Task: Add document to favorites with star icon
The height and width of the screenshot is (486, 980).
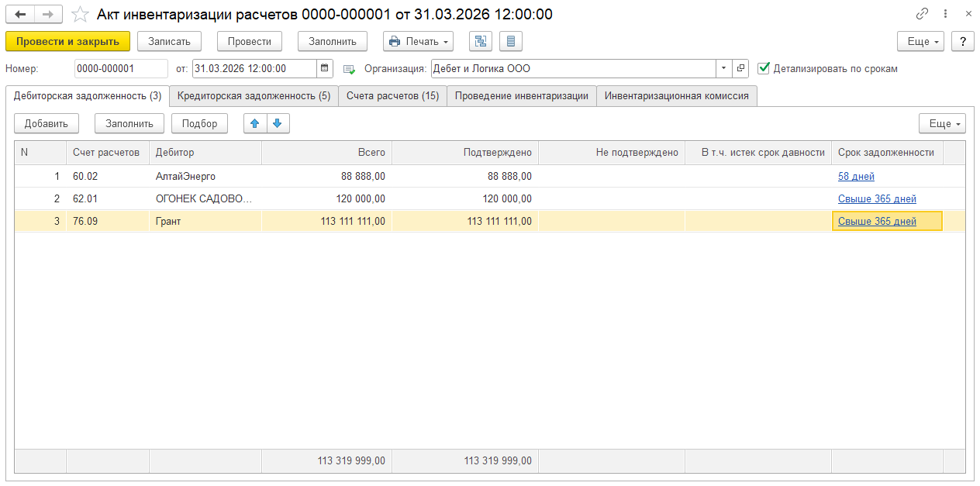Action: (x=79, y=14)
